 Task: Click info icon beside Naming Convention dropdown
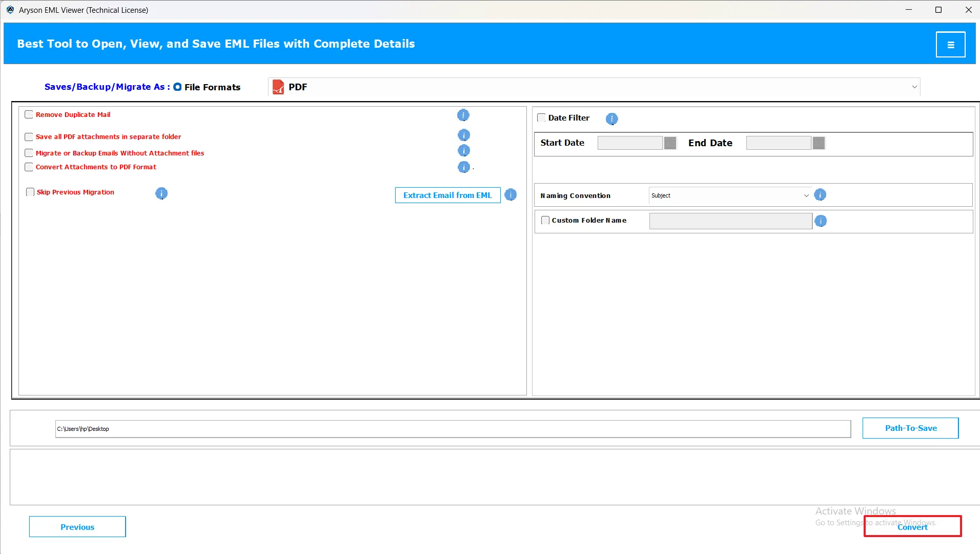(820, 195)
